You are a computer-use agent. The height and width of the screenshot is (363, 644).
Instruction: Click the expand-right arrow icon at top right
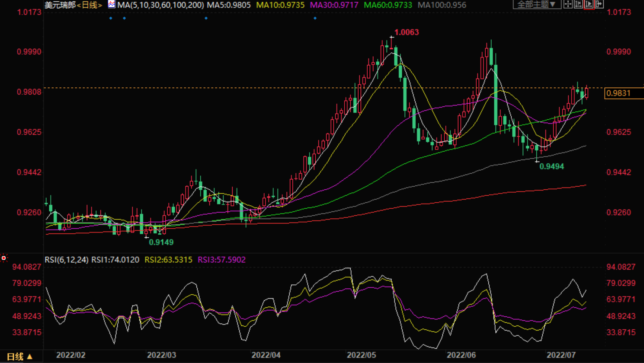tap(599, 4)
